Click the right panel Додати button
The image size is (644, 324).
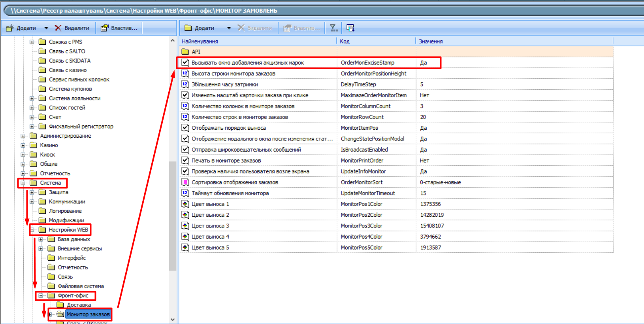pyautogui.click(x=200, y=28)
